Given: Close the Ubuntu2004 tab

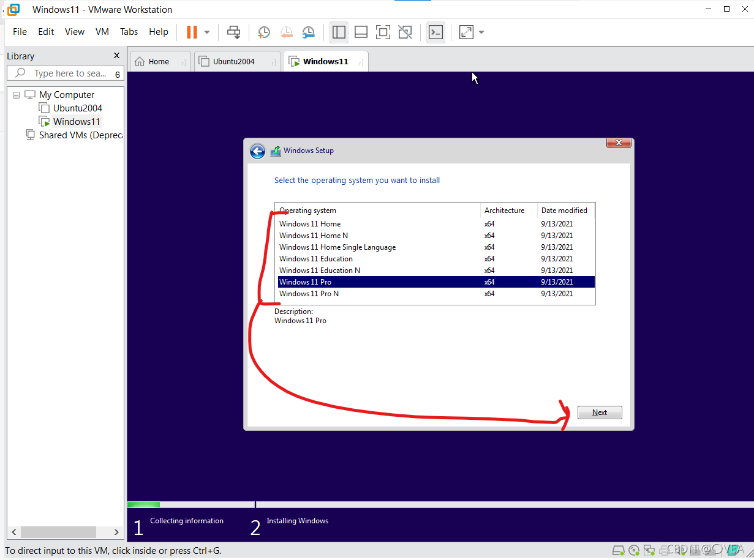Looking at the screenshot, I should 274,62.
